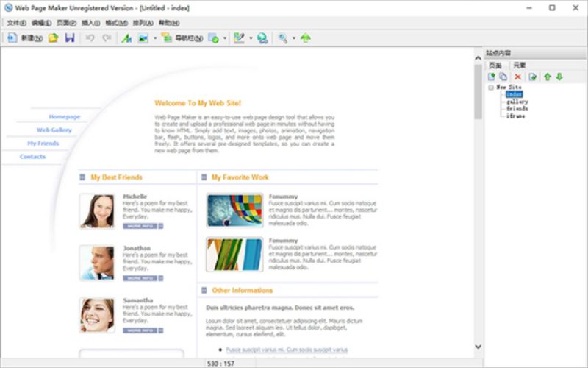Click the canvas vertical scrollbar down arrow
This screenshot has height=368, width=588.
tap(478, 347)
